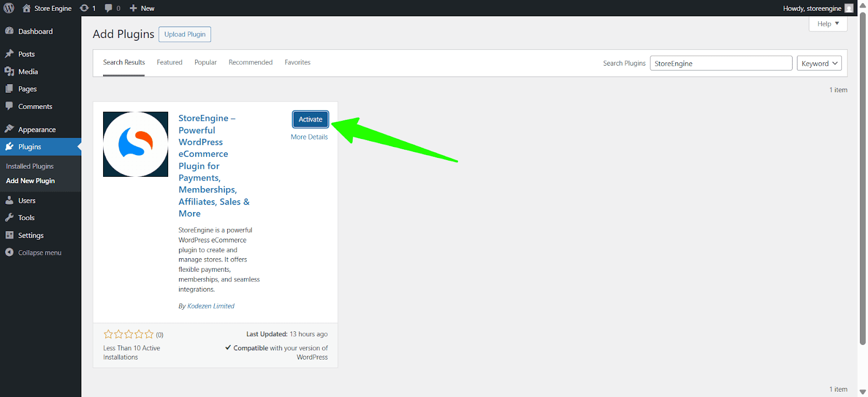868x397 pixels.
Task: Click the Upload Plugin button
Action: pos(185,34)
